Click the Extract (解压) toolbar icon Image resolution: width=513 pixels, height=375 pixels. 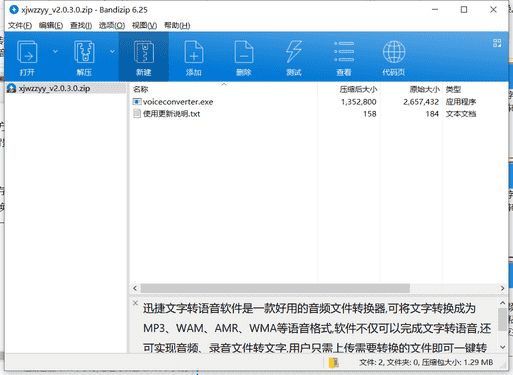(x=84, y=52)
